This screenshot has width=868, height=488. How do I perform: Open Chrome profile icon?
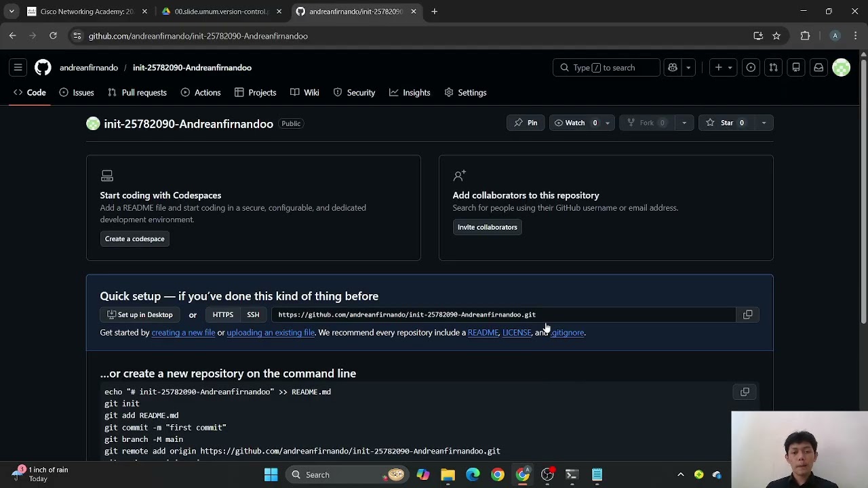click(835, 36)
